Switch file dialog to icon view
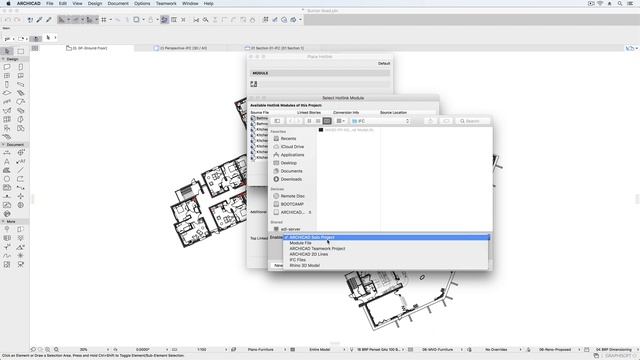Screen dimensions: 640x360 [x=309, y=121]
